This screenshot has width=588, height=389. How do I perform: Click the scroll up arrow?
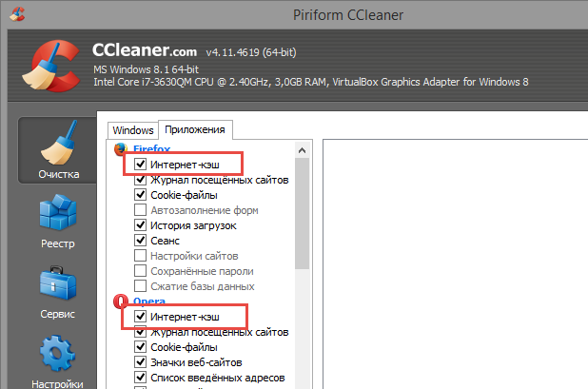pyautogui.click(x=302, y=150)
